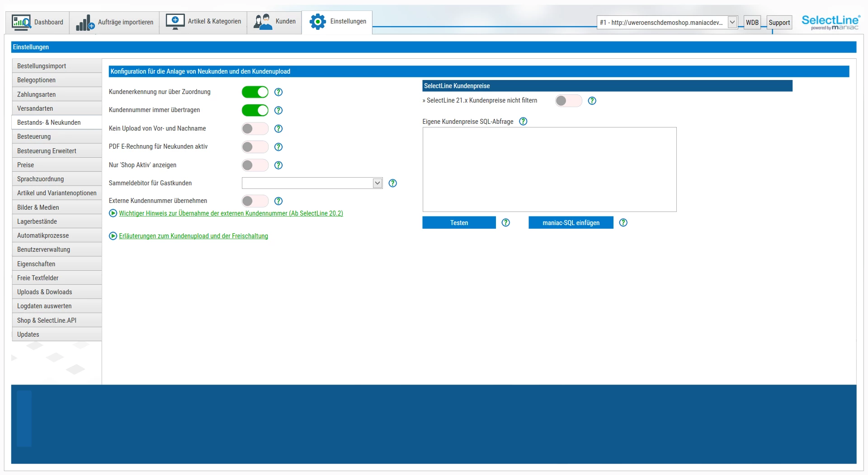
Task: Open help for Eigene Kundenpreise SQL-Abfrage
Action: coord(523,121)
